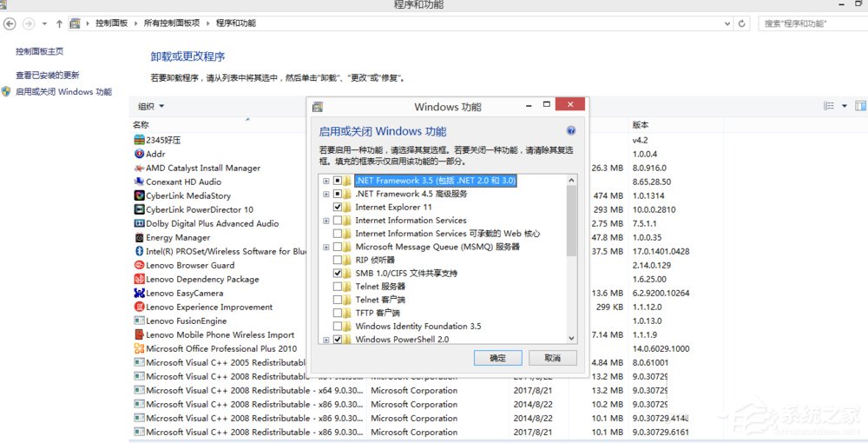The image size is (868, 443).
Task: Check Windows Identity Foundation 3.5
Action: (338, 326)
